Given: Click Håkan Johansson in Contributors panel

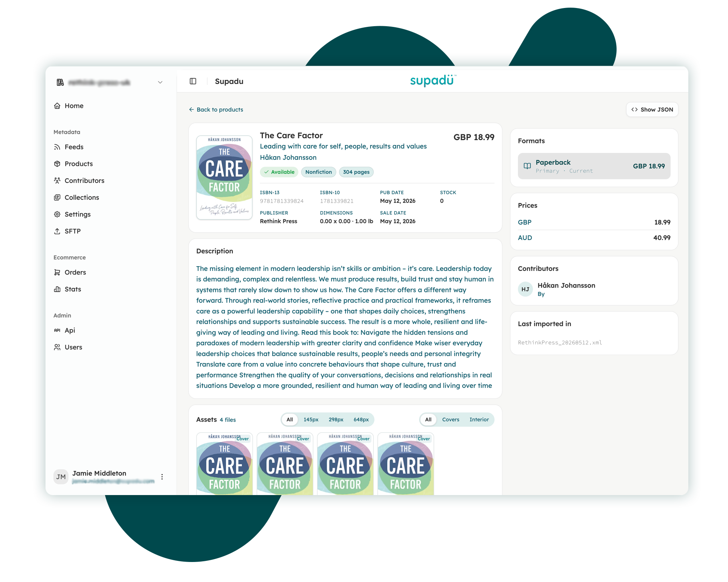Looking at the screenshot, I should (566, 286).
